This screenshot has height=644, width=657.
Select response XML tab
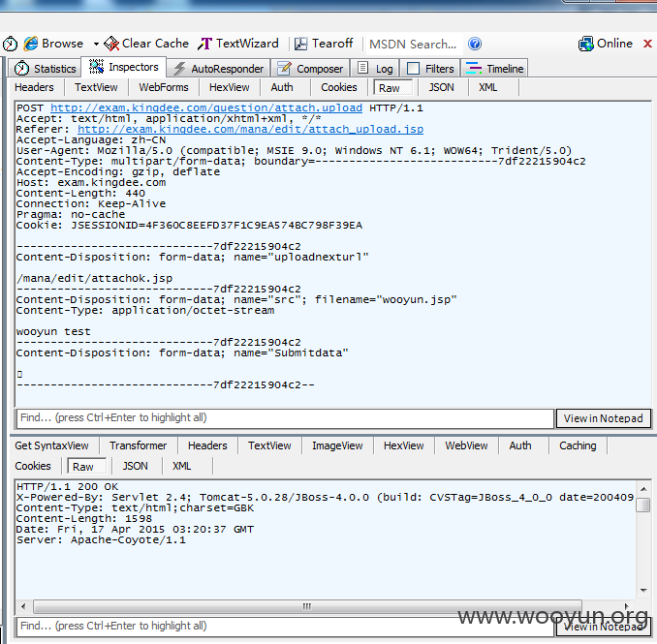click(x=182, y=466)
